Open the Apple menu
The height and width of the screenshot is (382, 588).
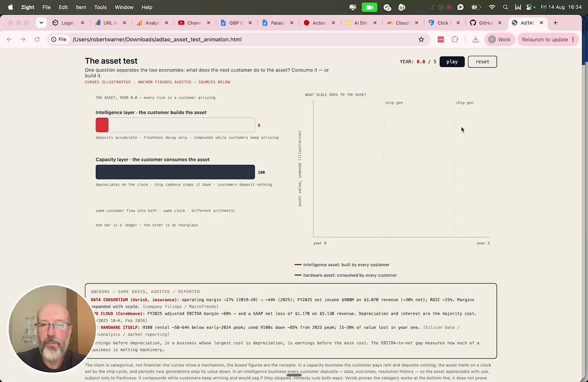tap(10, 7)
